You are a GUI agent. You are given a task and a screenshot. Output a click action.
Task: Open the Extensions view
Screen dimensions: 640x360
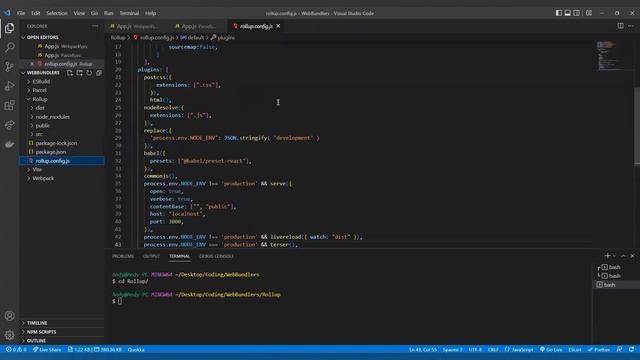click(9, 105)
